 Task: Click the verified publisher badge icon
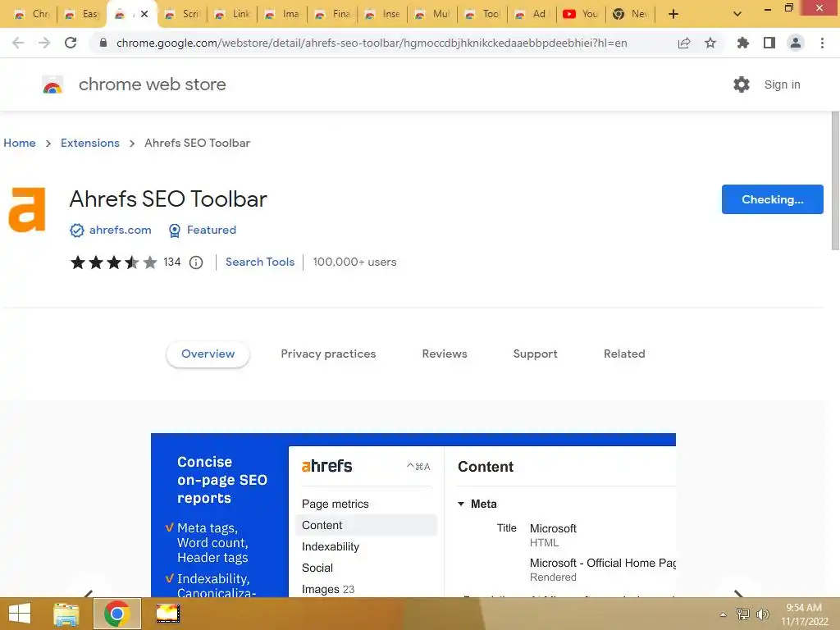(x=77, y=231)
